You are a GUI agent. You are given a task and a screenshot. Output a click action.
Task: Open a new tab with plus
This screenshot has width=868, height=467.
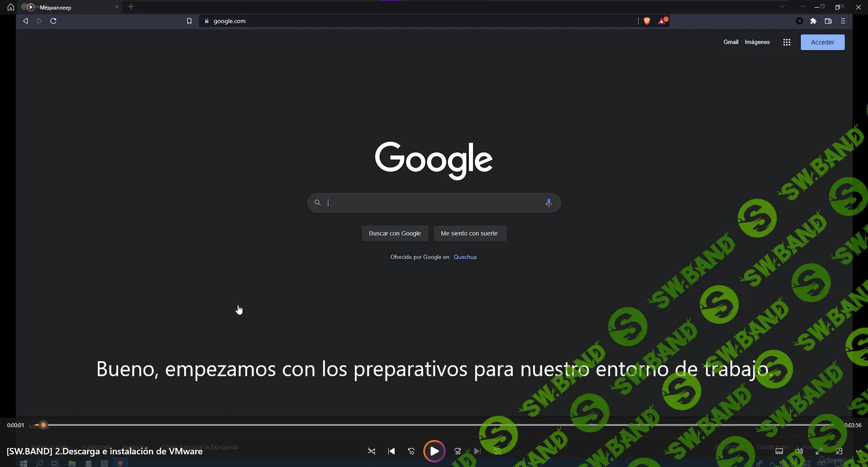(131, 7)
